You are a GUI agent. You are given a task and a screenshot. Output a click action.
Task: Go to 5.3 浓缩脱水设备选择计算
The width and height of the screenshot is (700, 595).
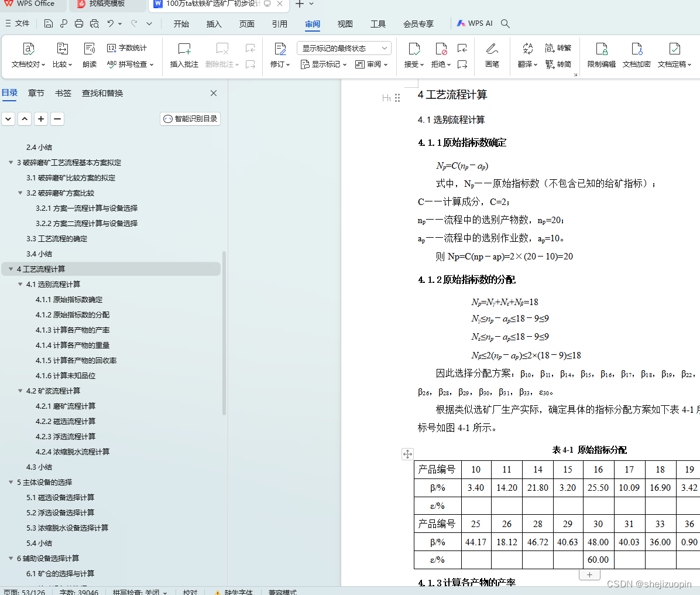coord(67,528)
